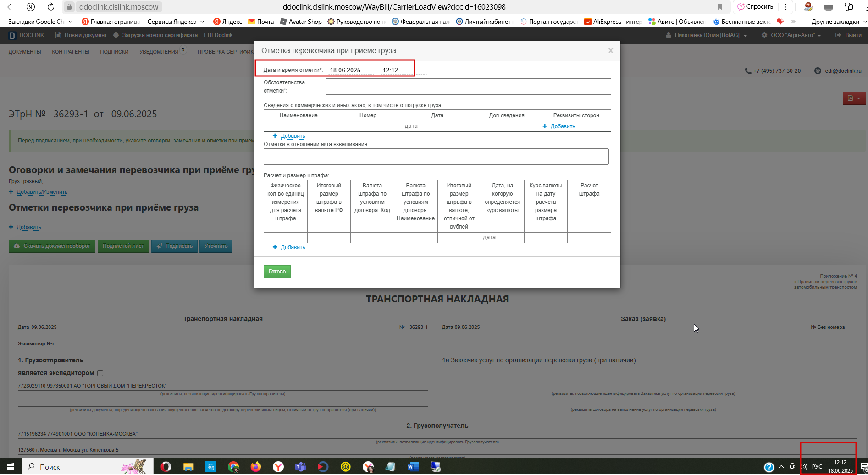Open the Mail bookmark Почта
Screen dimensions: 868x475
coord(261,22)
